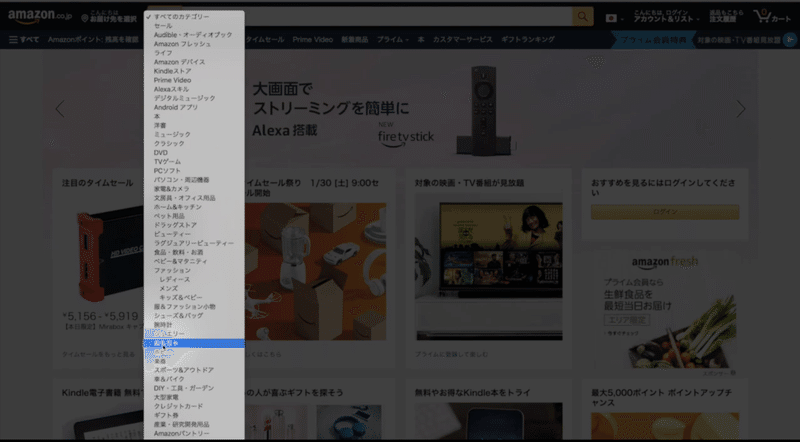Open the アカウント&リスト dropdown

666,16
